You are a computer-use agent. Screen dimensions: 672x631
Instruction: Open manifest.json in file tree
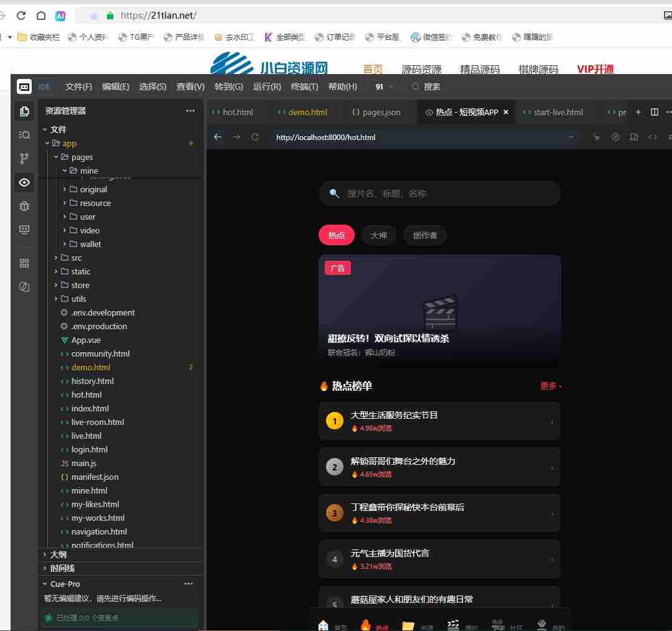95,477
